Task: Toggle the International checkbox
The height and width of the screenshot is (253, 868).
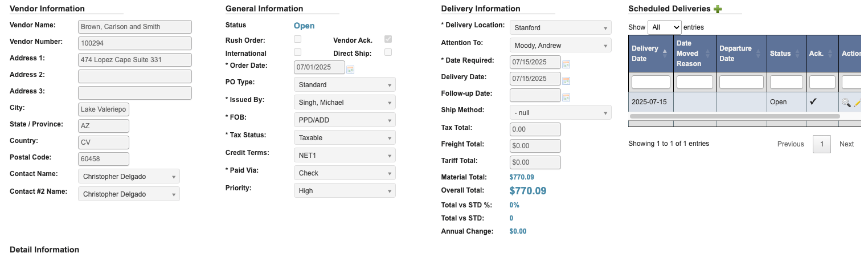Action: 297,52
